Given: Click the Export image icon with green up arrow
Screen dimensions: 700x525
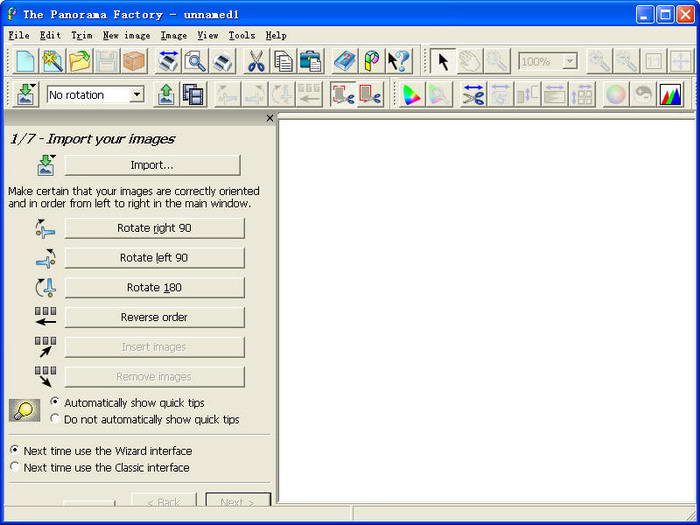Looking at the screenshot, I should click(166, 95).
